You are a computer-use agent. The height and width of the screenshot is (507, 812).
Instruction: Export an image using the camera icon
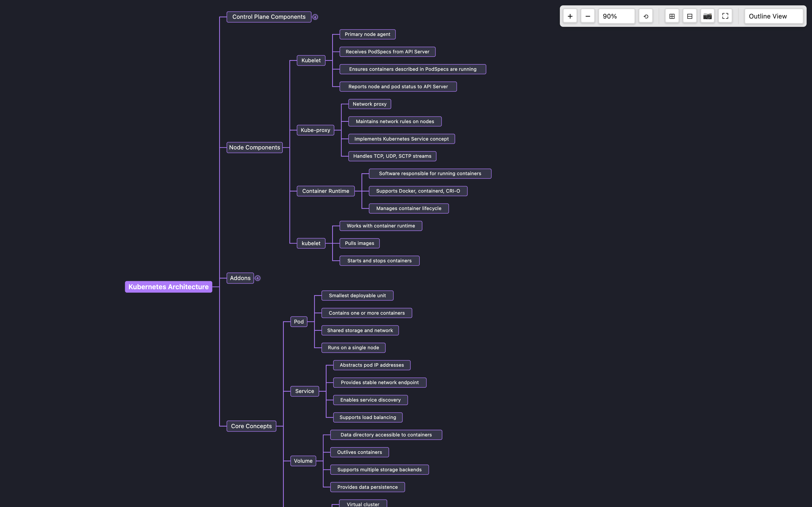707,16
